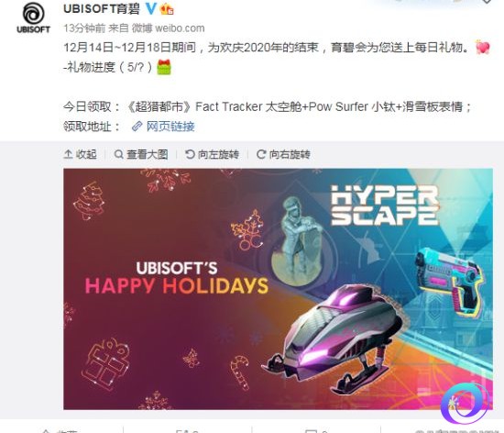
Task: Click the chain-link icon beside 网页链接
Action: (137, 127)
